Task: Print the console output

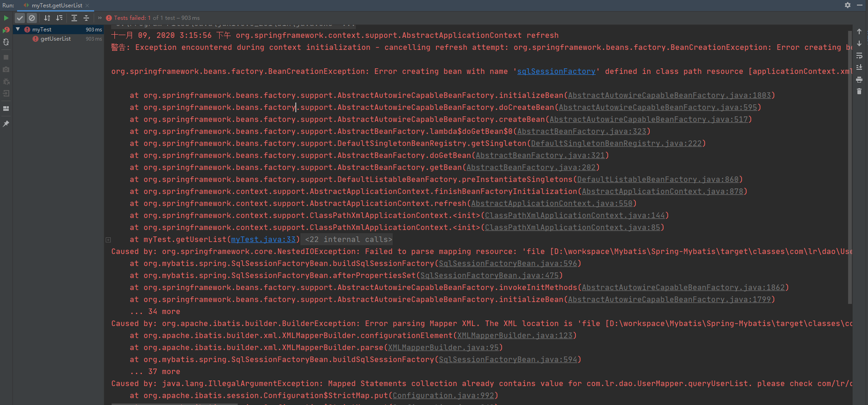Action: tap(859, 79)
